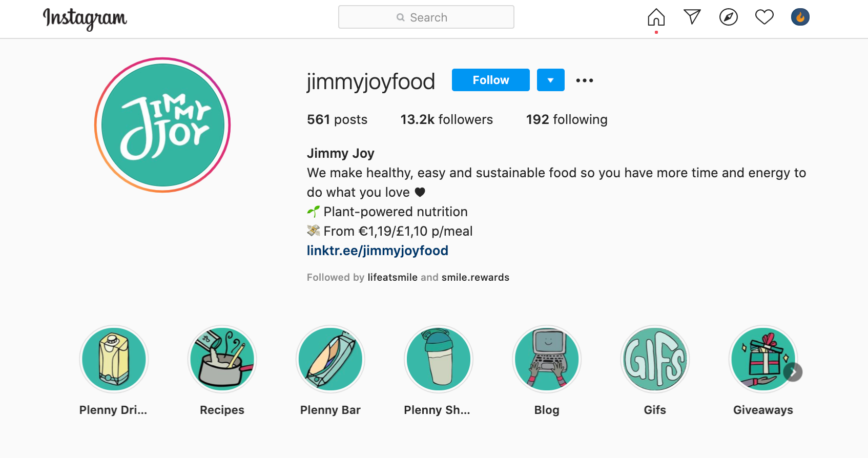View the 13.2k followers list
Viewport: 868px width, 458px height.
click(446, 119)
